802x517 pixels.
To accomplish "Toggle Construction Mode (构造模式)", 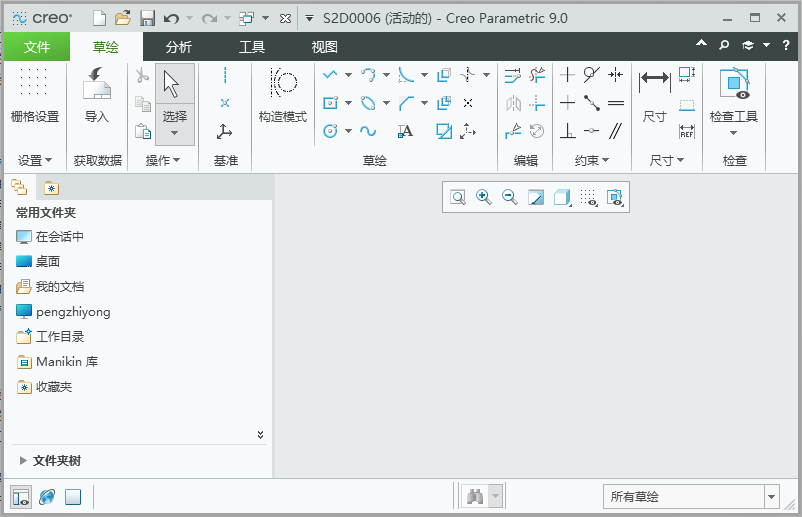I will click(x=282, y=95).
